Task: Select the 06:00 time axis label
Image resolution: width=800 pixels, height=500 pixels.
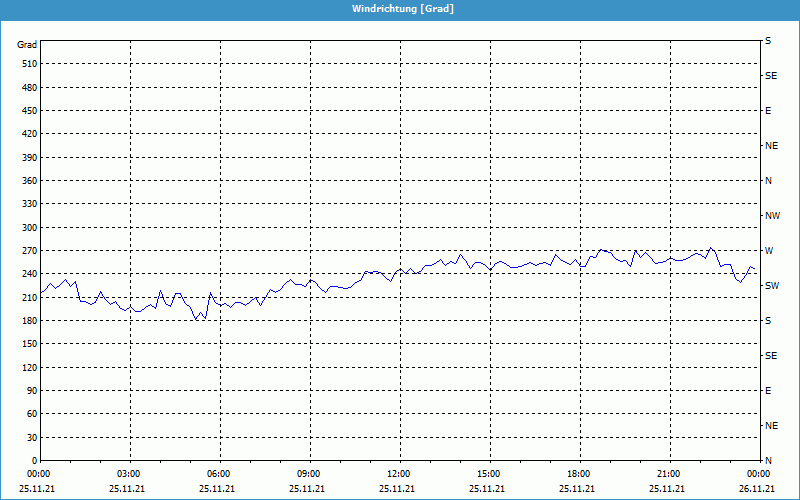Action: pyautogui.click(x=219, y=473)
